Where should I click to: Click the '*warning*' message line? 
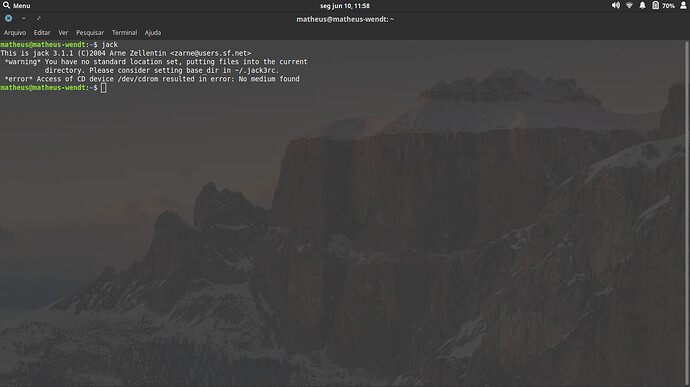coord(156,62)
